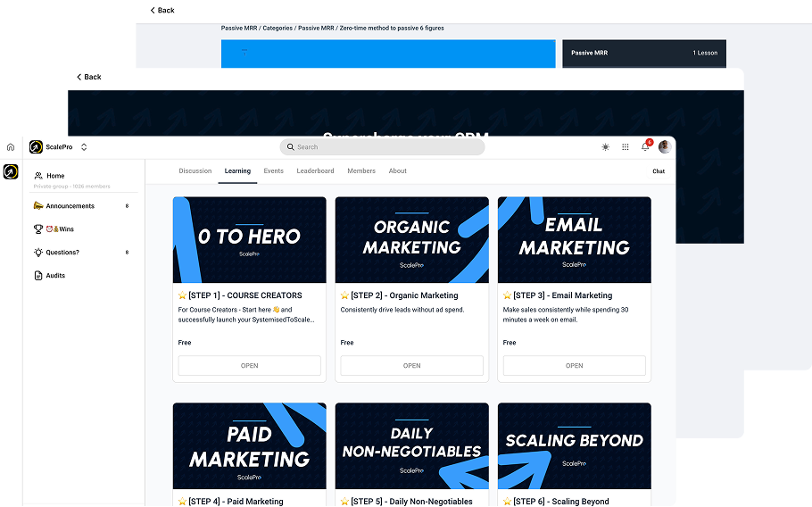Click the [STEP 3] - Email Marketing title
812x507 pixels.
point(563,295)
